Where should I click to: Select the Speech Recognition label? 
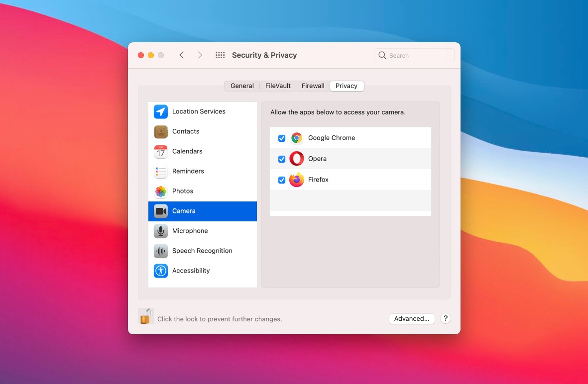202,251
